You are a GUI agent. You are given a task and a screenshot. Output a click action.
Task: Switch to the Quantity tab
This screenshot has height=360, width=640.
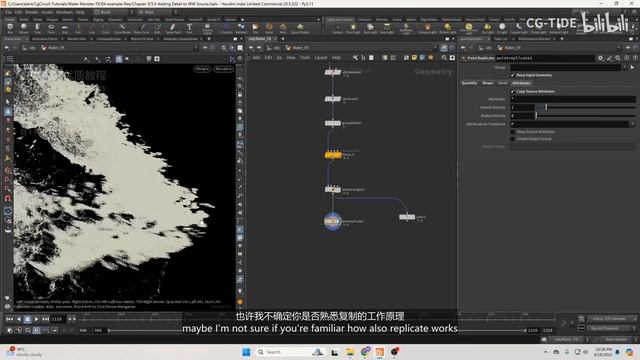pyautogui.click(x=469, y=83)
